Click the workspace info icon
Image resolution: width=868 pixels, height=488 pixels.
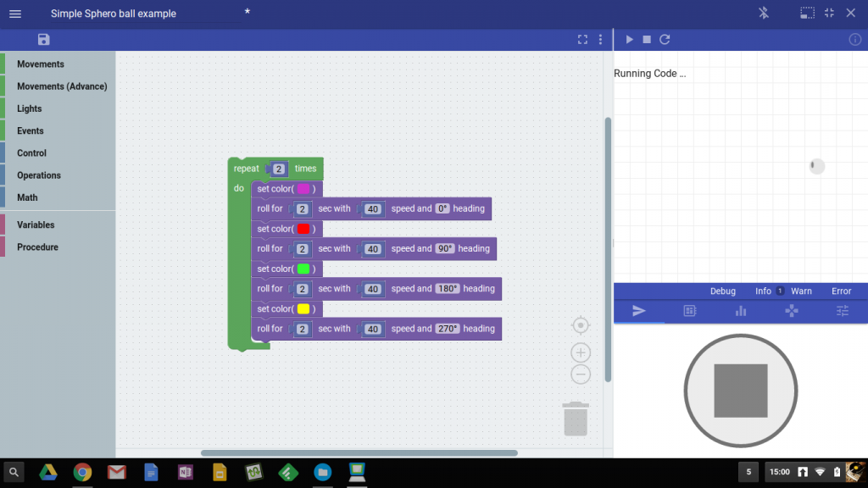(x=855, y=39)
